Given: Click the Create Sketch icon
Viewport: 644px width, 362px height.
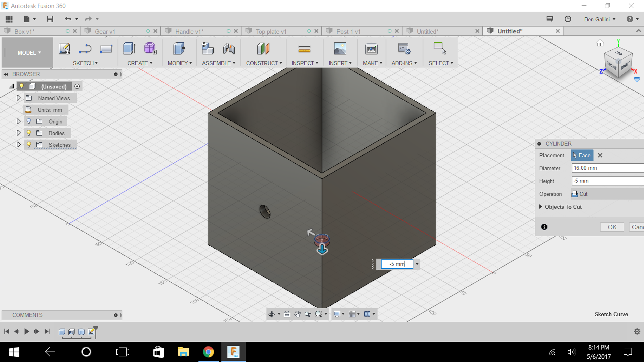Looking at the screenshot, I should [x=64, y=49].
